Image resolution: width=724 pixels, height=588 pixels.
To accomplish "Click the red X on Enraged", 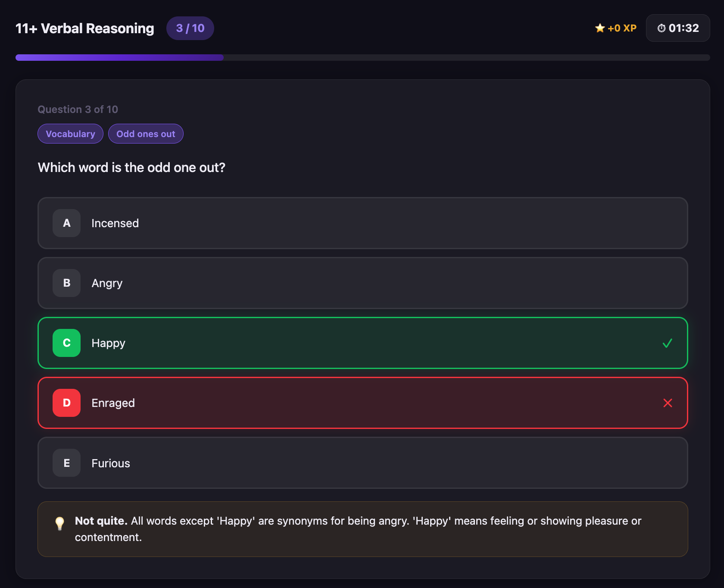I will [x=668, y=403].
